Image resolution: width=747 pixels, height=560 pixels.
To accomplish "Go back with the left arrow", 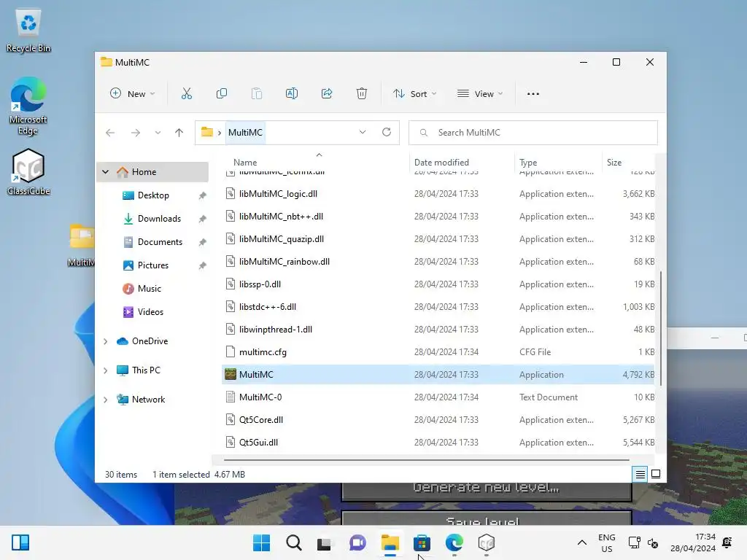I will pyautogui.click(x=110, y=133).
